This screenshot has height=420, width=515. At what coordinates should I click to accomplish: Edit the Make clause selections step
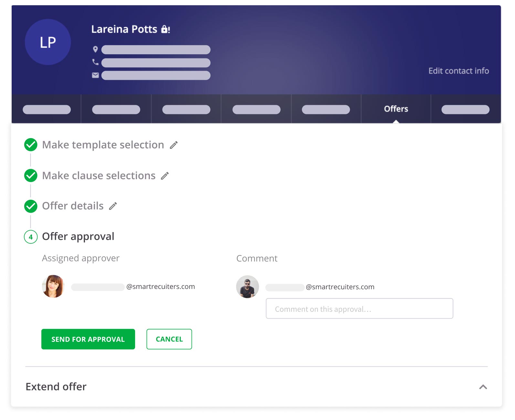coord(165,176)
